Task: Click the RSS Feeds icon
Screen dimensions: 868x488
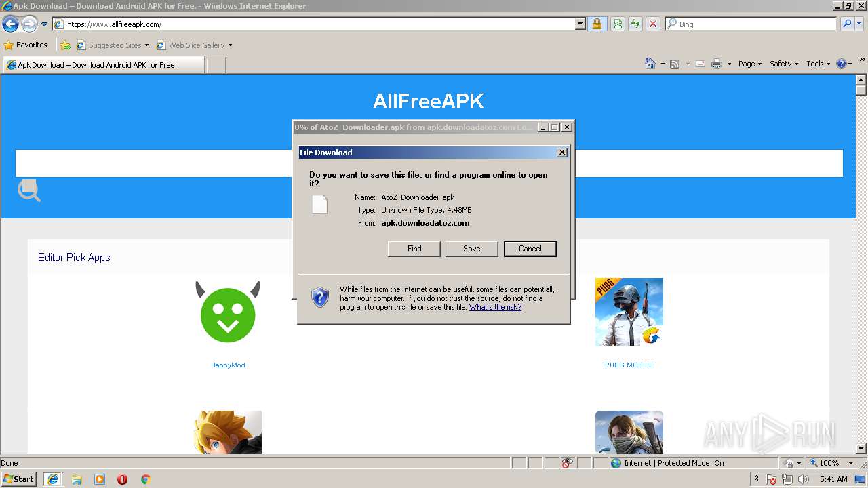Action: tap(675, 64)
